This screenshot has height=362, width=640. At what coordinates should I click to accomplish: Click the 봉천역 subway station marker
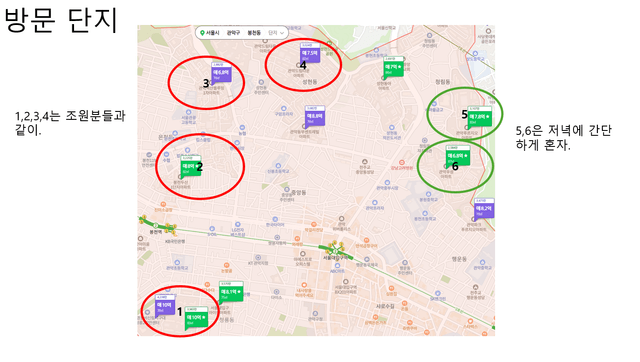(156, 226)
